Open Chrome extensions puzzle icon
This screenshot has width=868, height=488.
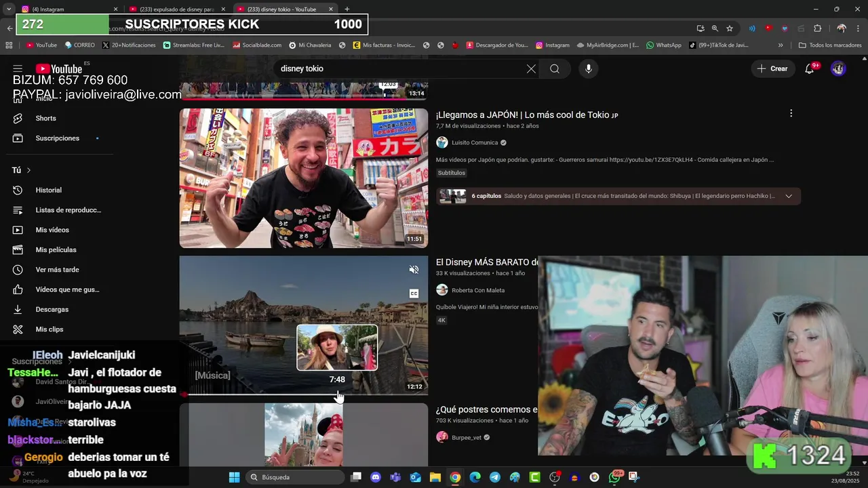[817, 28]
